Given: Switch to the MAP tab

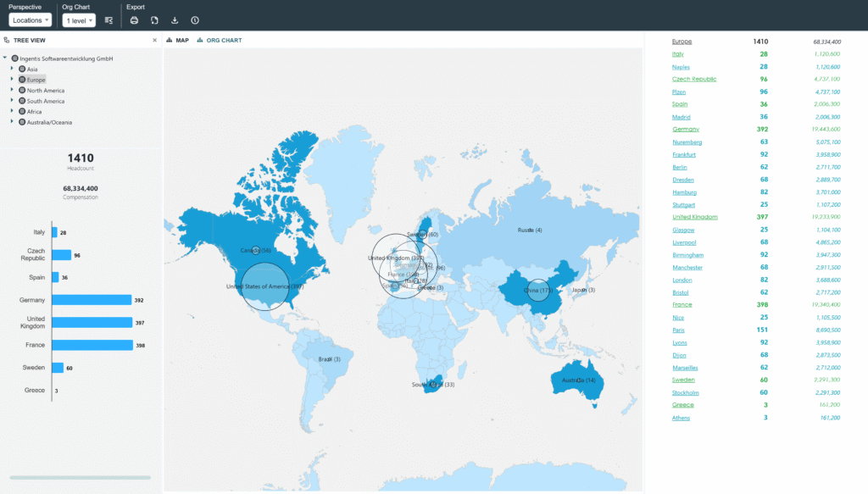Looking at the screenshot, I should click(178, 41).
